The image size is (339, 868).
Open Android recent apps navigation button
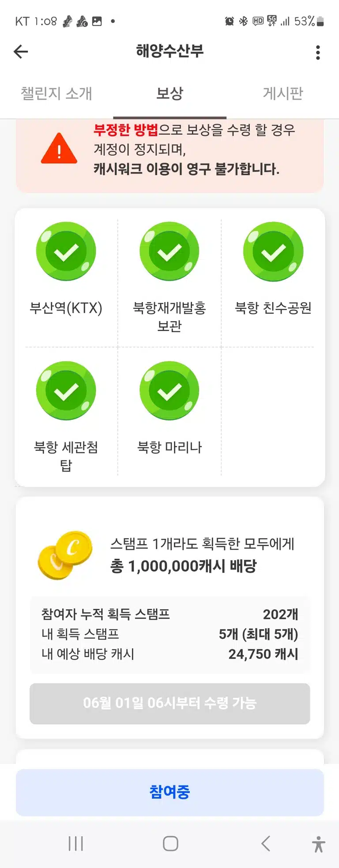[x=76, y=844]
